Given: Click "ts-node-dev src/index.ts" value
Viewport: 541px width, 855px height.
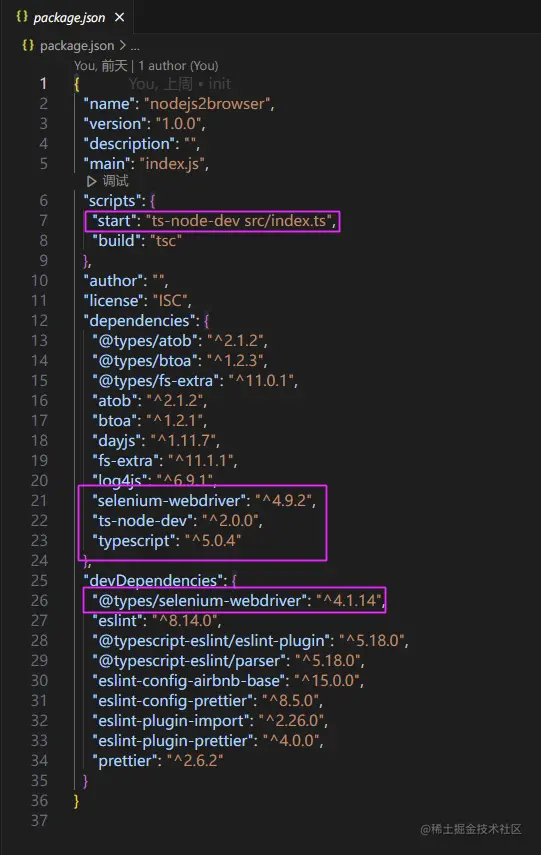Looking at the screenshot, I should tap(239, 221).
